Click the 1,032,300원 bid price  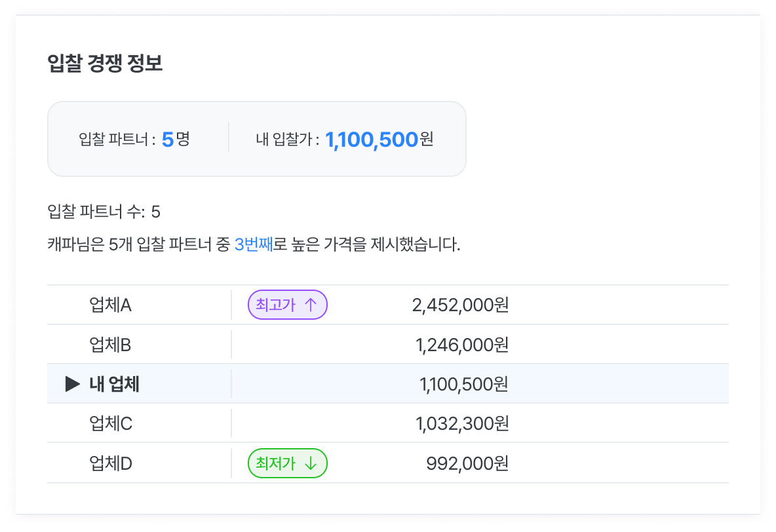point(462,424)
